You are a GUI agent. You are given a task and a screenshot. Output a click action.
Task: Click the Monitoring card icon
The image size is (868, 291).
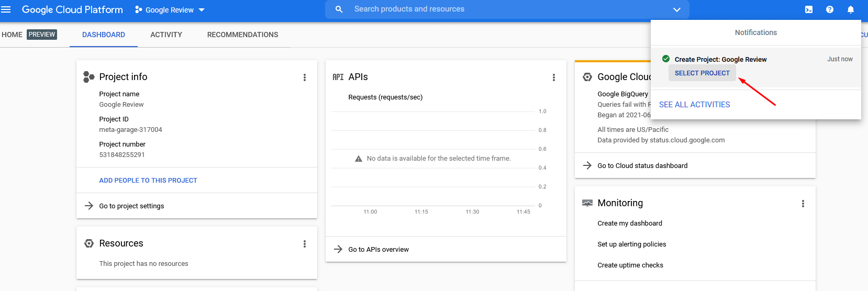(x=587, y=203)
